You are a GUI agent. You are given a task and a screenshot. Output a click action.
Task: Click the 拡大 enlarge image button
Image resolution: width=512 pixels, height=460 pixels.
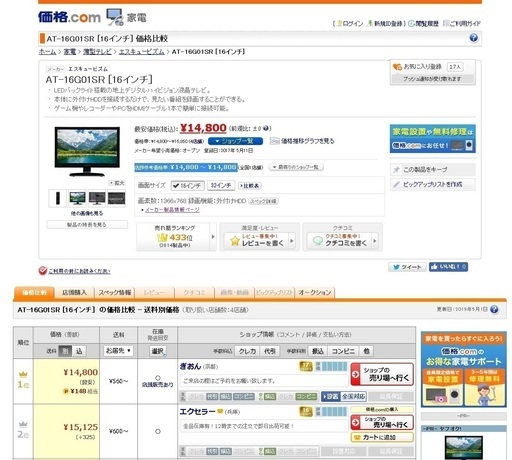coord(117,183)
